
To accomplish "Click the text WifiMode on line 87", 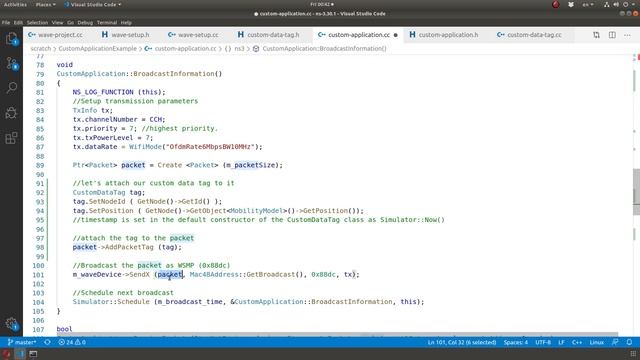I will coord(145,147).
